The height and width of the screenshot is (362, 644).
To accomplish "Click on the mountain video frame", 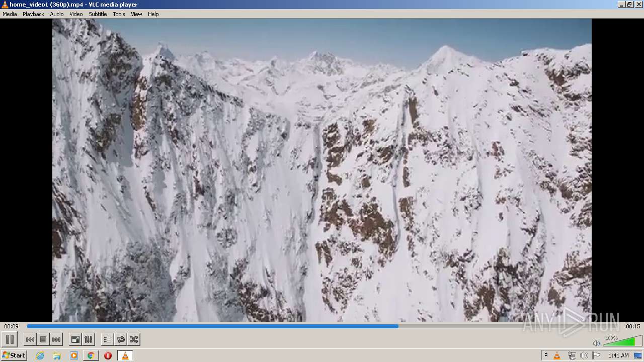I will point(322,170).
